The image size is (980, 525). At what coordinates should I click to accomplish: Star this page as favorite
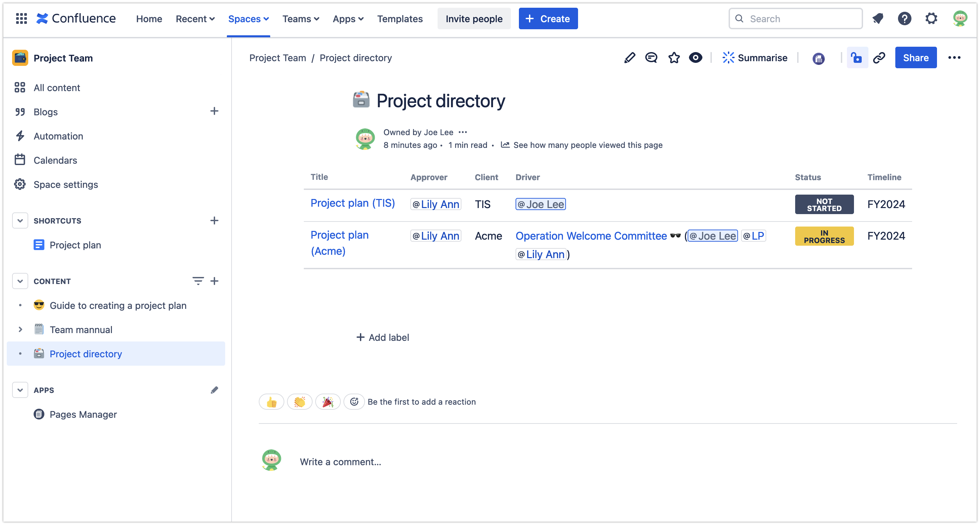click(x=674, y=58)
